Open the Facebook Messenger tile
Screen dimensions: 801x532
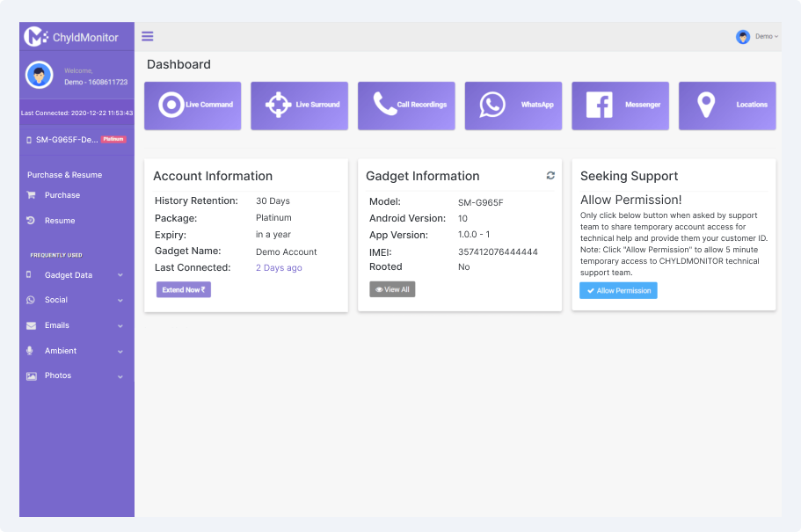point(620,106)
